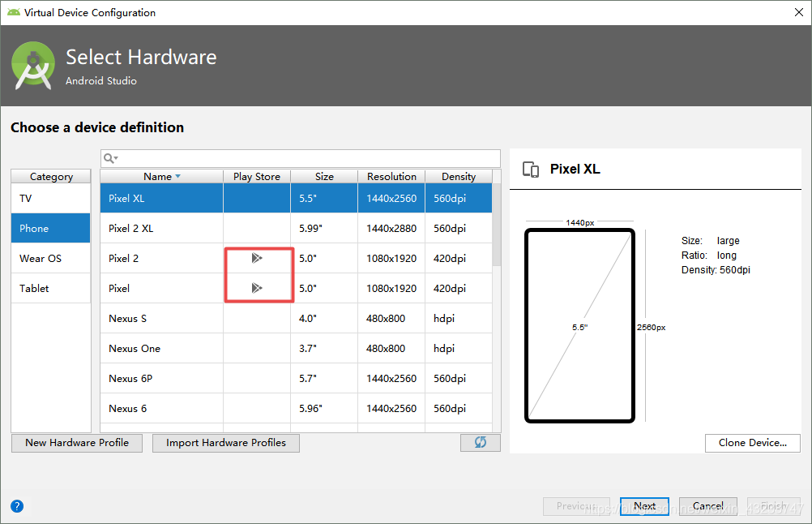Viewport: 812px width, 524px height.
Task: Click the Play Store icon for Pixel 2
Action: 257,258
